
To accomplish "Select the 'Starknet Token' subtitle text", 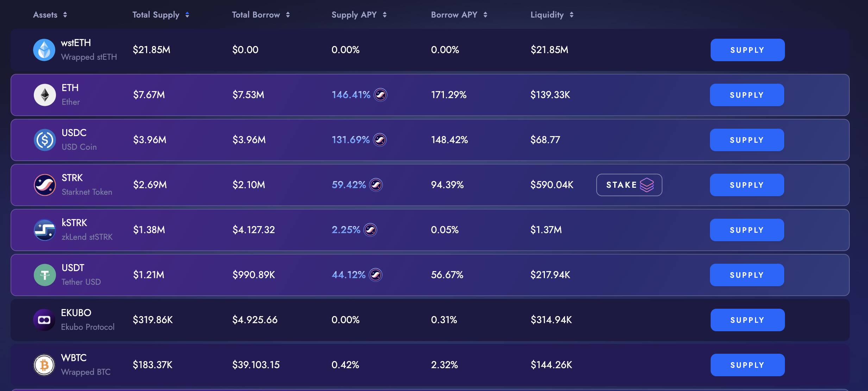I will tap(87, 192).
